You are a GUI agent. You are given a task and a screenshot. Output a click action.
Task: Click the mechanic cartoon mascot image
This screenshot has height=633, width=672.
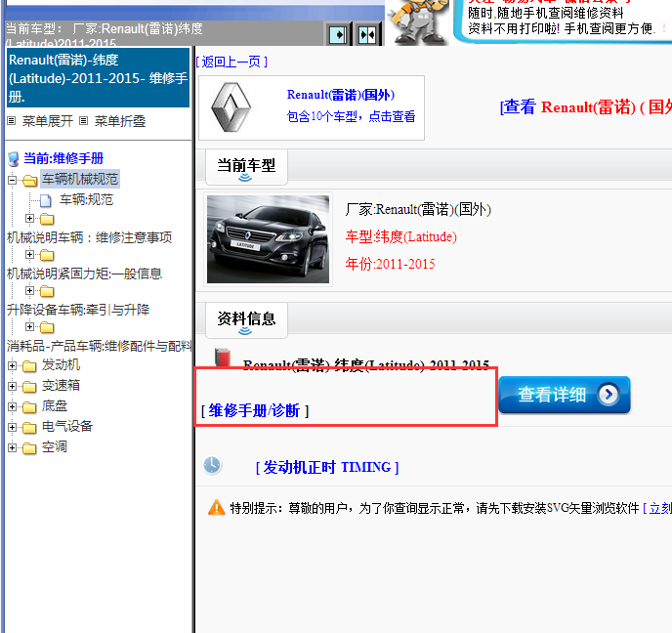coord(416,21)
